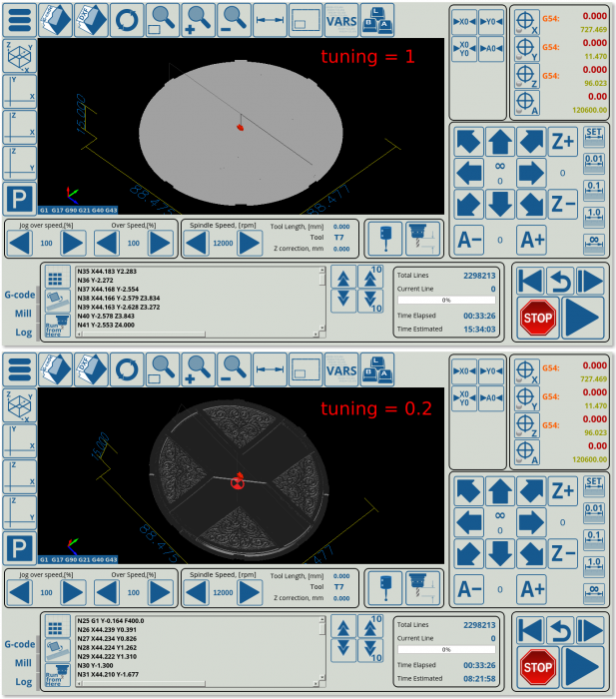Screen dimensions: 616x699
Task: Increase spindle speed in top panel
Action: [x=250, y=243]
